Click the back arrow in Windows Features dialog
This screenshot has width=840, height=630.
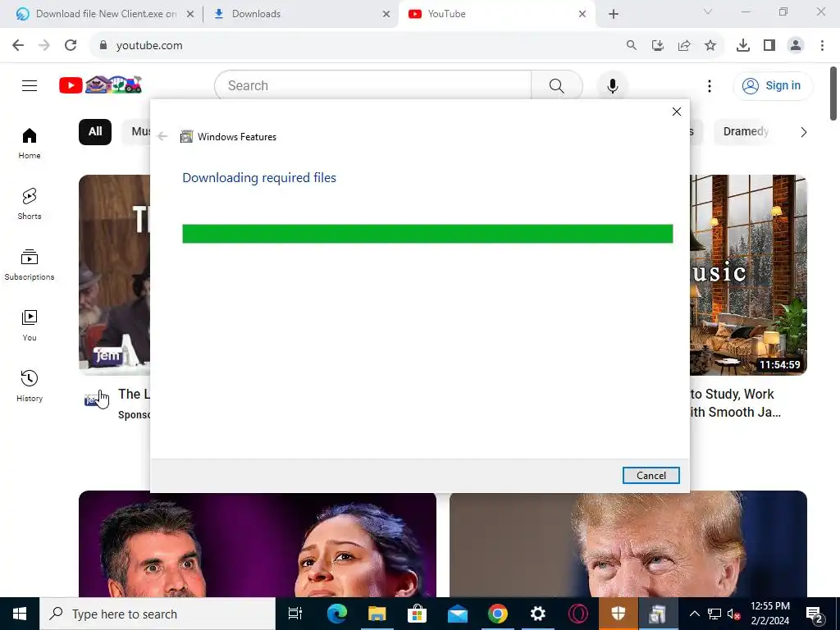coord(162,137)
